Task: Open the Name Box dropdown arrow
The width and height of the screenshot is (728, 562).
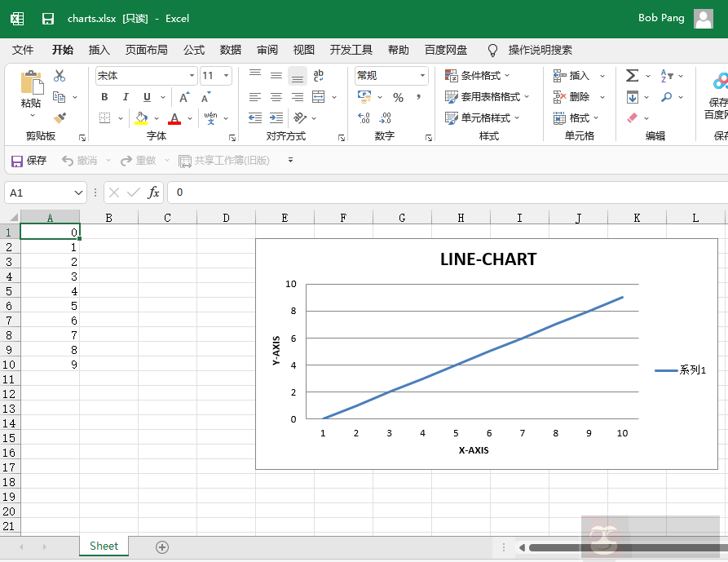Action: pos(78,192)
